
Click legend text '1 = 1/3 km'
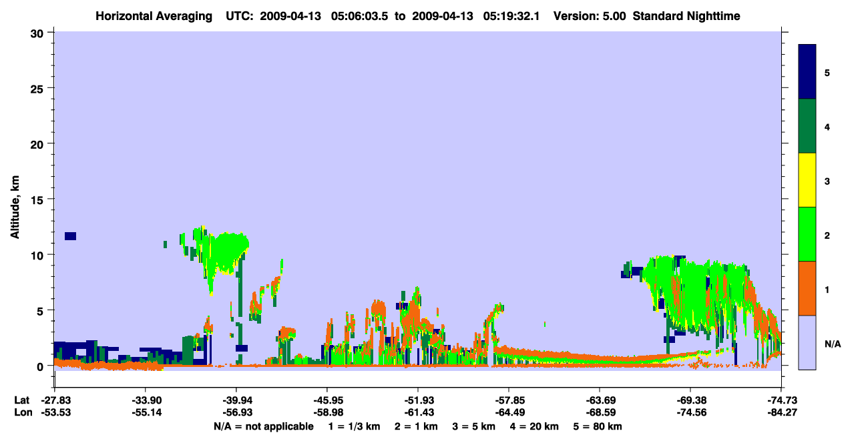(x=355, y=426)
